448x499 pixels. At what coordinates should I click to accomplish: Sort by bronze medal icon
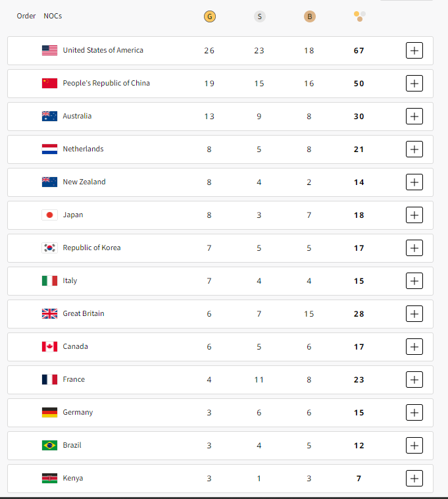pyautogui.click(x=309, y=16)
